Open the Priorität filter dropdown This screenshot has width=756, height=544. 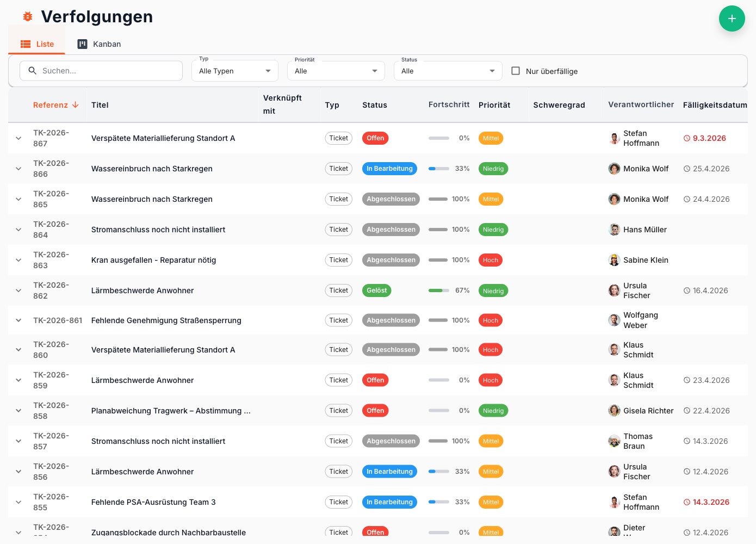click(x=336, y=71)
